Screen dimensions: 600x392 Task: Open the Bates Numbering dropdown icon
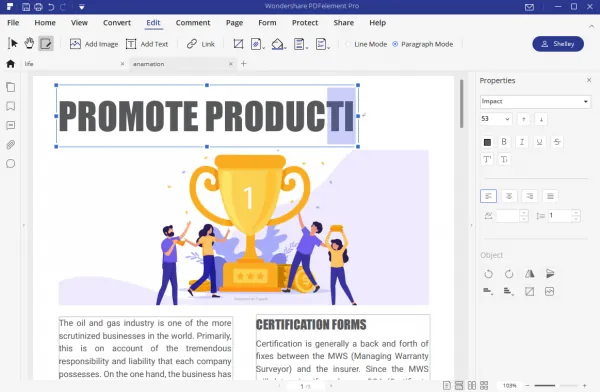pos(322,44)
